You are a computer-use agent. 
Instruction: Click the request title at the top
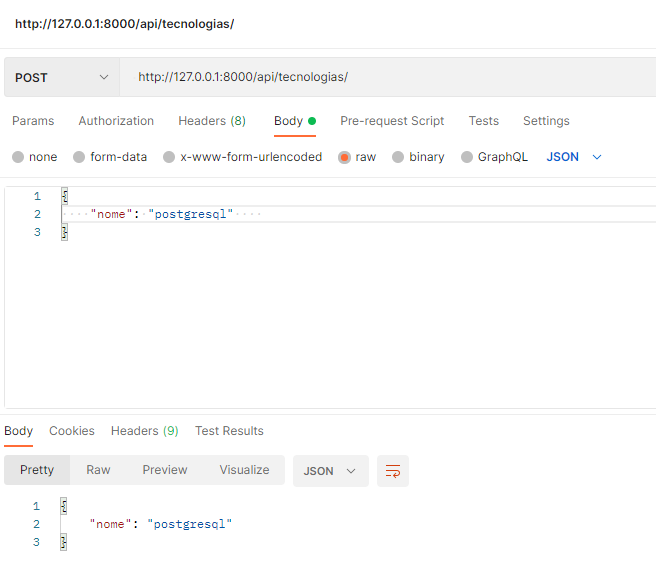coord(125,24)
